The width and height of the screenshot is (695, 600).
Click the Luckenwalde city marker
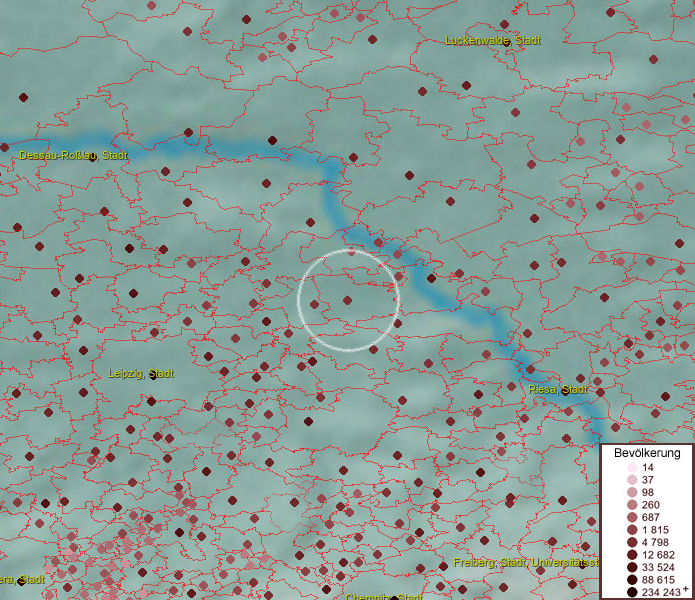tap(507, 42)
